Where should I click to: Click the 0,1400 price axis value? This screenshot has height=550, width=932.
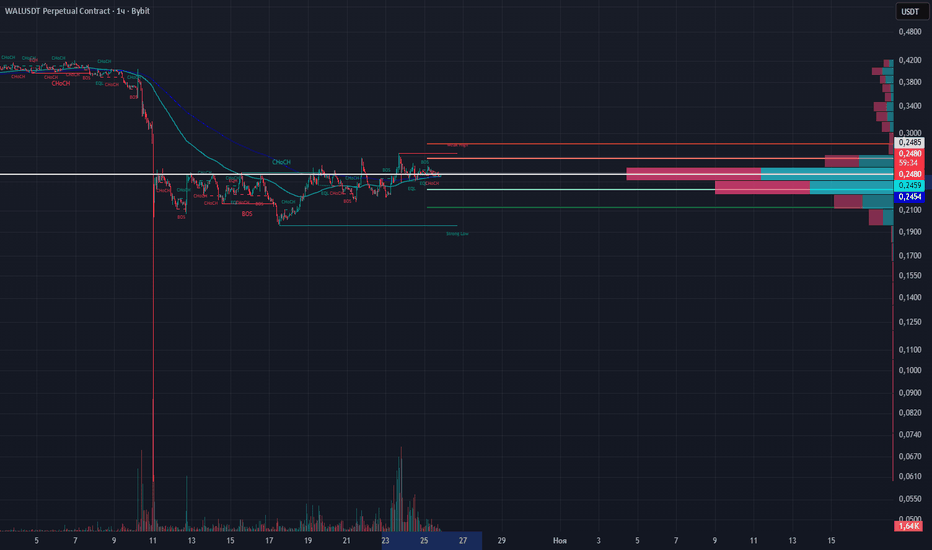coord(910,297)
